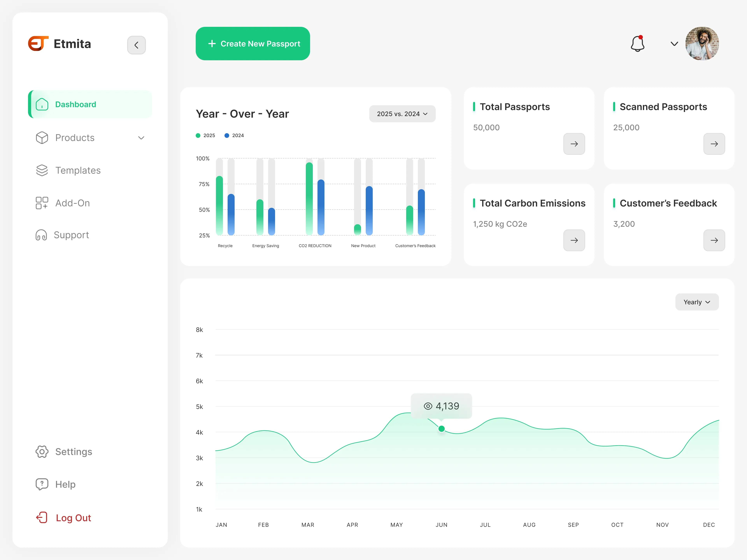Click the eye icon on 4,139 tooltip
This screenshot has height=560, width=747.
click(428, 406)
